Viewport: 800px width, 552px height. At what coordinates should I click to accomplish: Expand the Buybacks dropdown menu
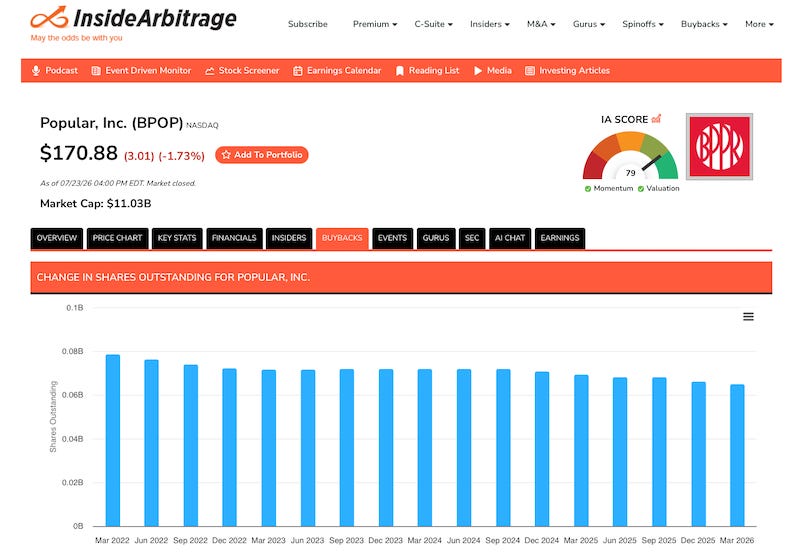(x=704, y=24)
